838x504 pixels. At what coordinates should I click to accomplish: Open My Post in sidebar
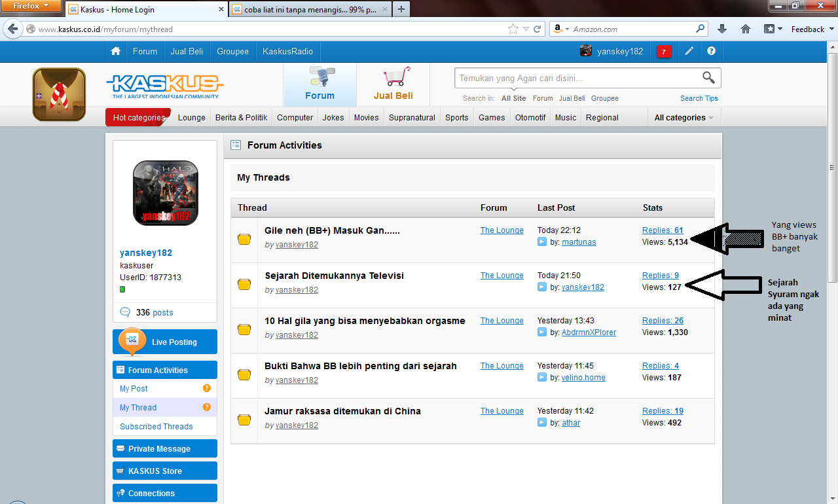pyautogui.click(x=134, y=388)
